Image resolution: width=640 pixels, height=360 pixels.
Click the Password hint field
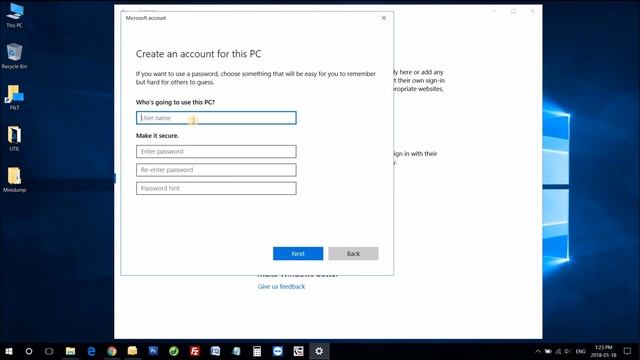[216, 188]
